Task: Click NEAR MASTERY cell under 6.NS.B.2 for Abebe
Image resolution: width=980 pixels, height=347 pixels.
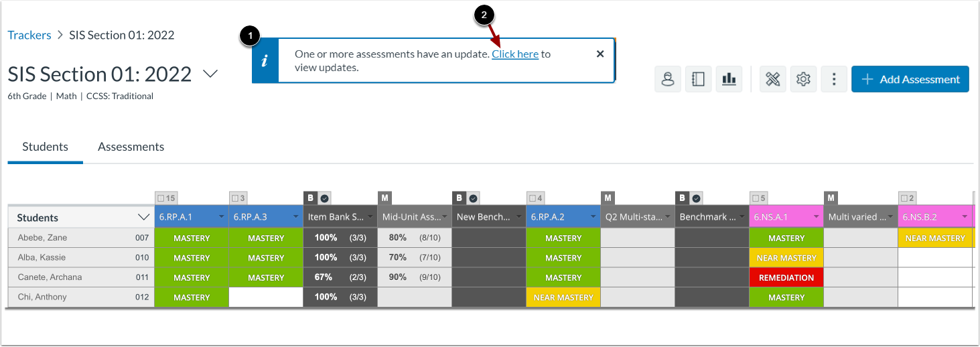Action: pyautogui.click(x=935, y=238)
